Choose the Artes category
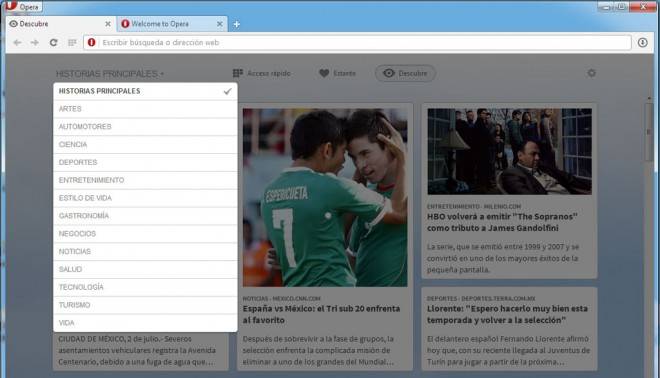Image resolution: width=660 pixels, height=378 pixels. tap(145, 109)
